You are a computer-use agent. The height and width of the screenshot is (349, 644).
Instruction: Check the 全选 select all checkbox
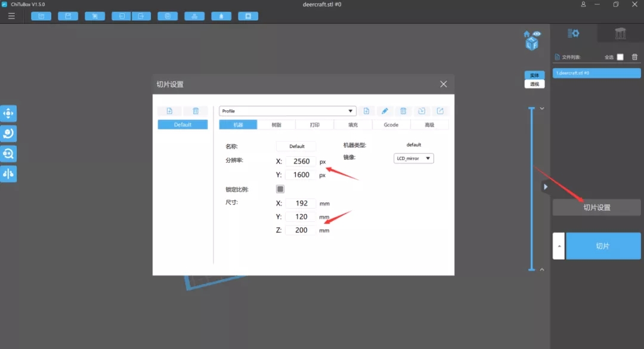[620, 57]
